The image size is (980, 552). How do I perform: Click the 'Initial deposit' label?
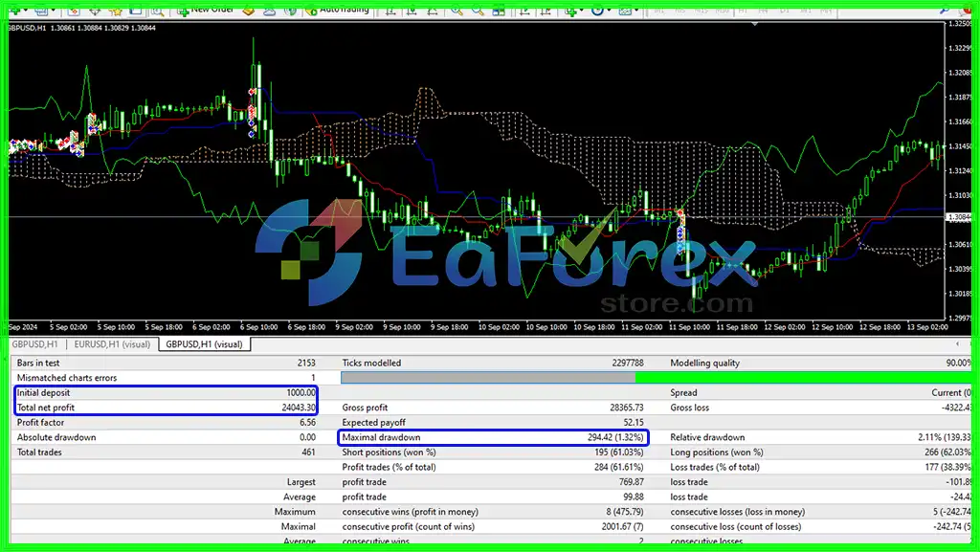click(x=43, y=393)
